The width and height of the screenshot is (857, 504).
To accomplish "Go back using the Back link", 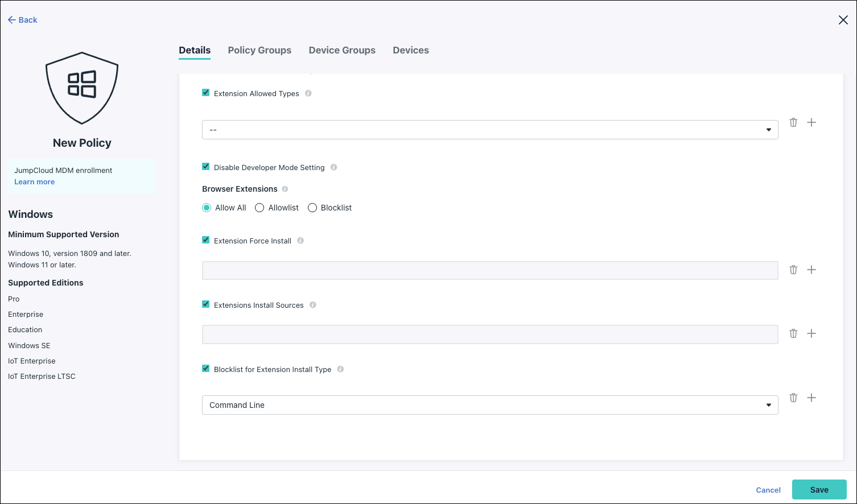I will point(23,20).
